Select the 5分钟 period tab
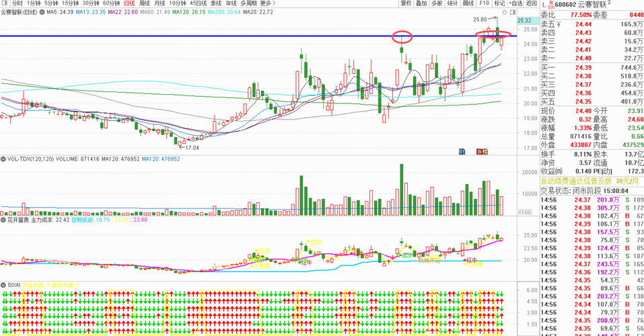This screenshot has width=644, height=336. [51, 3]
